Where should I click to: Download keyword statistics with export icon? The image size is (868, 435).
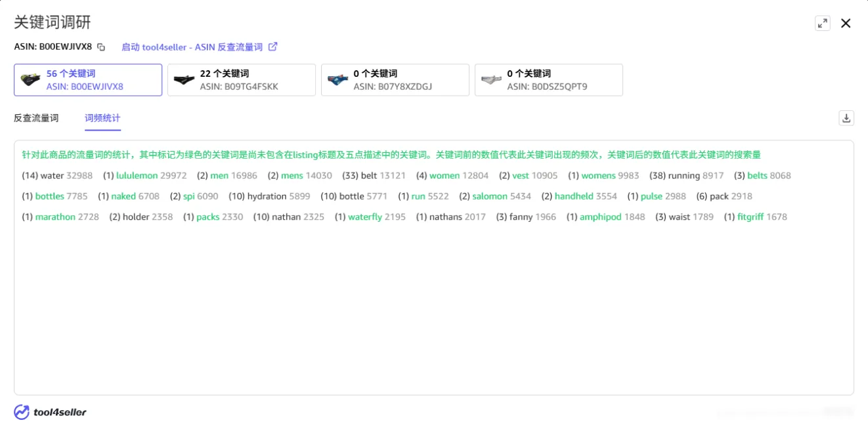click(x=846, y=118)
